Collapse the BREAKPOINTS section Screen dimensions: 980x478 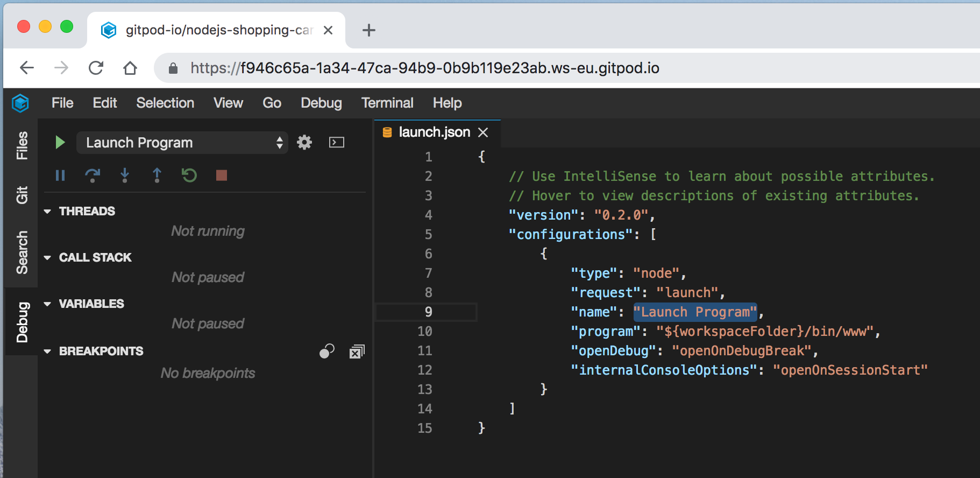(x=47, y=352)
